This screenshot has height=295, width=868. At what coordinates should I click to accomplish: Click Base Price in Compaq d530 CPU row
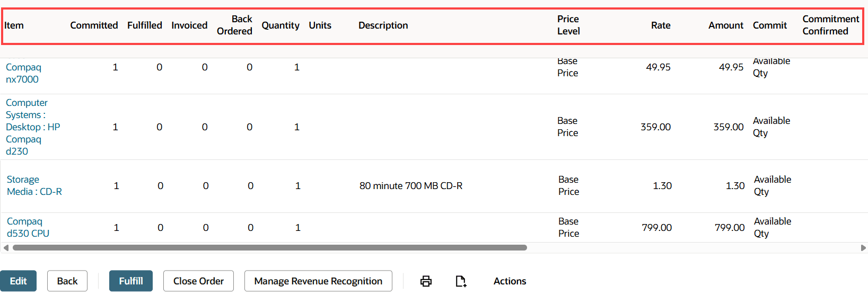coord(568,228)
